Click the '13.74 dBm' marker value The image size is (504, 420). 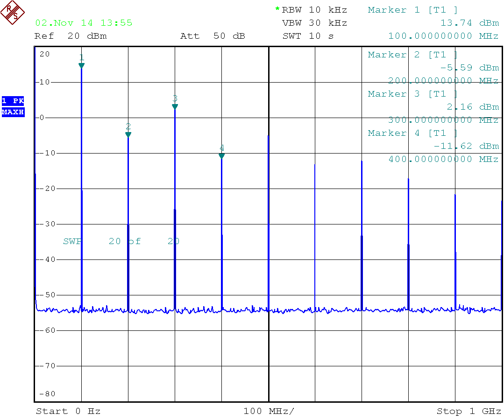469,23
